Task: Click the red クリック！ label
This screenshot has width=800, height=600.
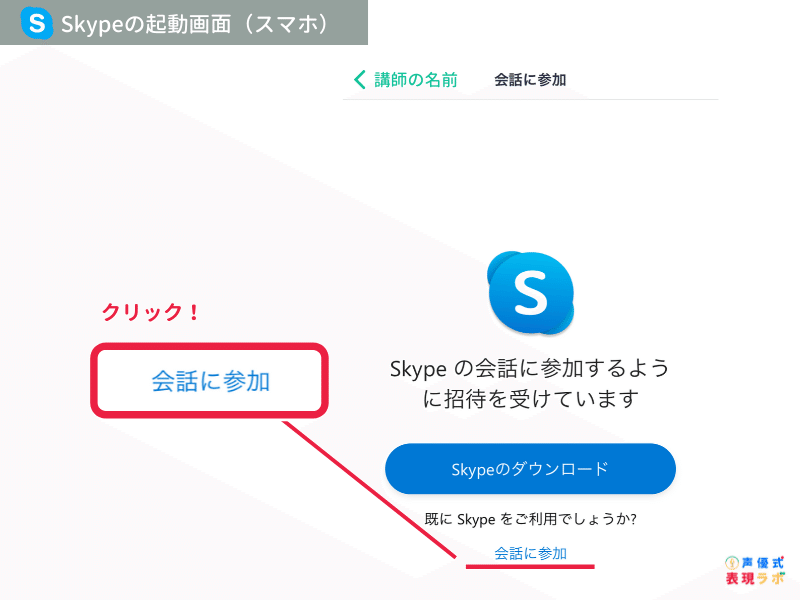Action: pos(149,312)
